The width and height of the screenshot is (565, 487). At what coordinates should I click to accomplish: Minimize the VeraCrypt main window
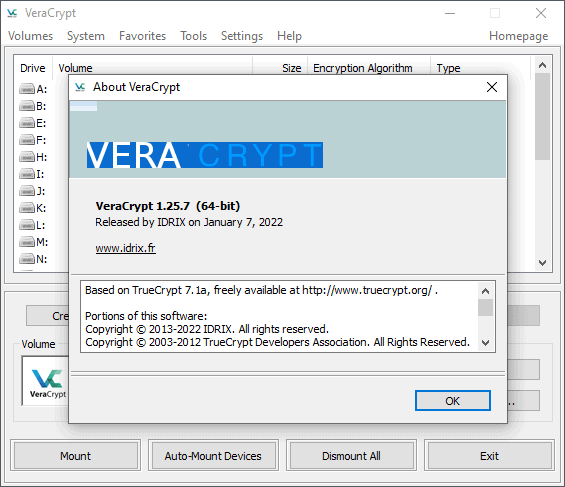pos(450,13)
